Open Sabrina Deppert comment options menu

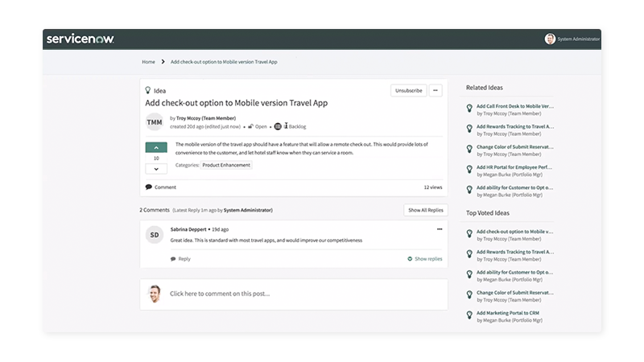point(440,229)
